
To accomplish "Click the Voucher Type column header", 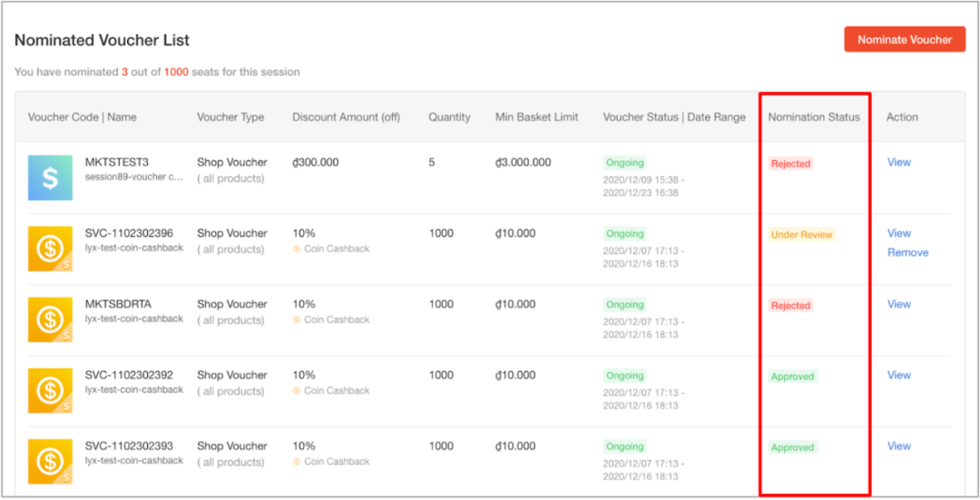I will tap(230, 117).
